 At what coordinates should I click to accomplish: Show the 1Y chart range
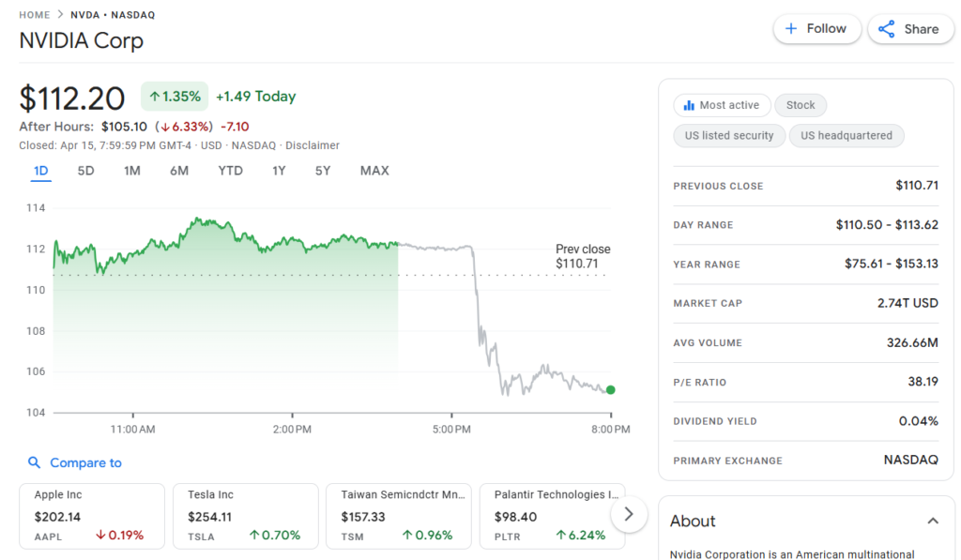(x=279, y=171)
